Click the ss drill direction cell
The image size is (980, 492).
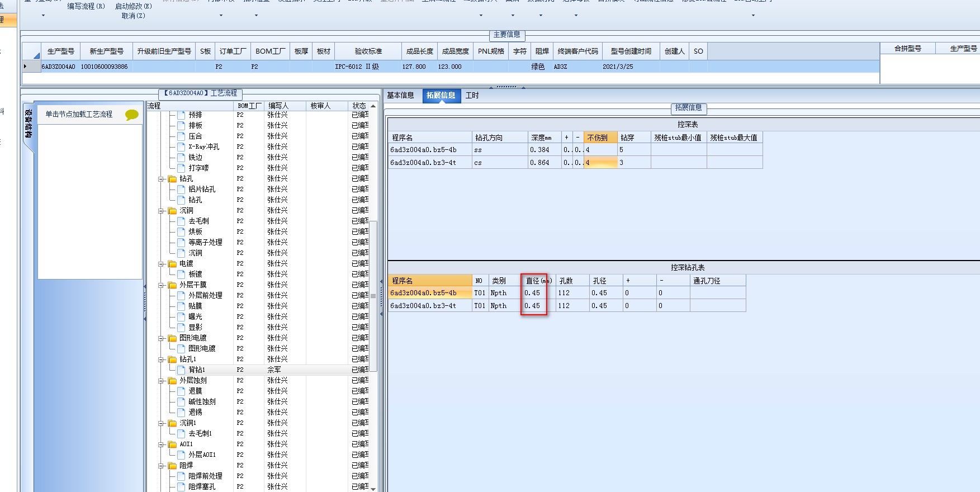500,150
